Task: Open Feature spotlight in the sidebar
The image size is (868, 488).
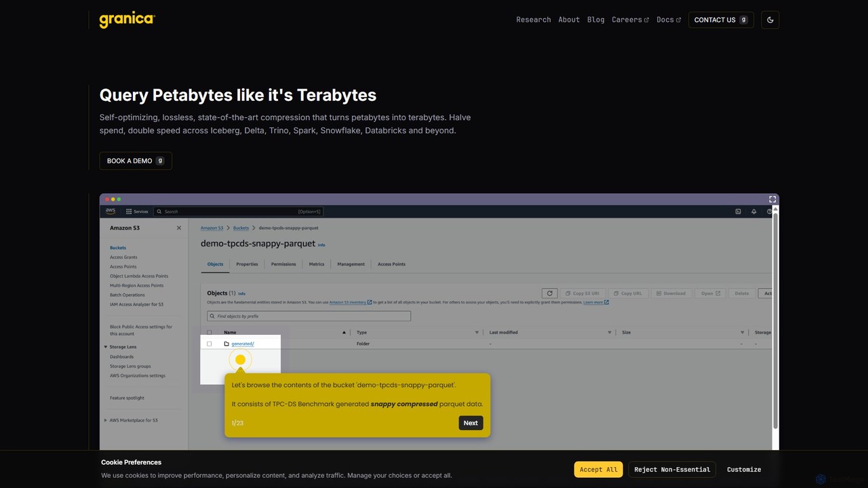Action: pos(127,398)
